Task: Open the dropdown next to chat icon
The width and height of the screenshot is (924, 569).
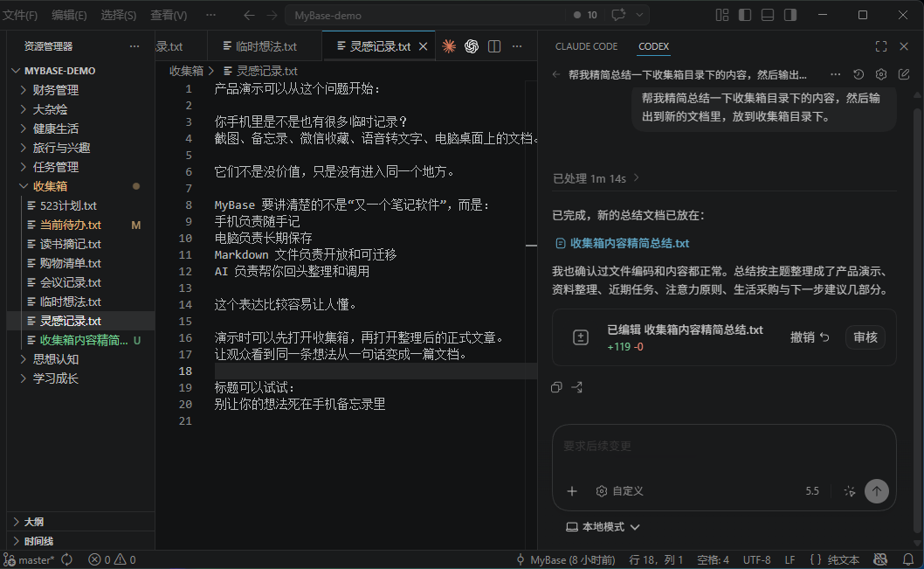Action: tap(639, 15)
